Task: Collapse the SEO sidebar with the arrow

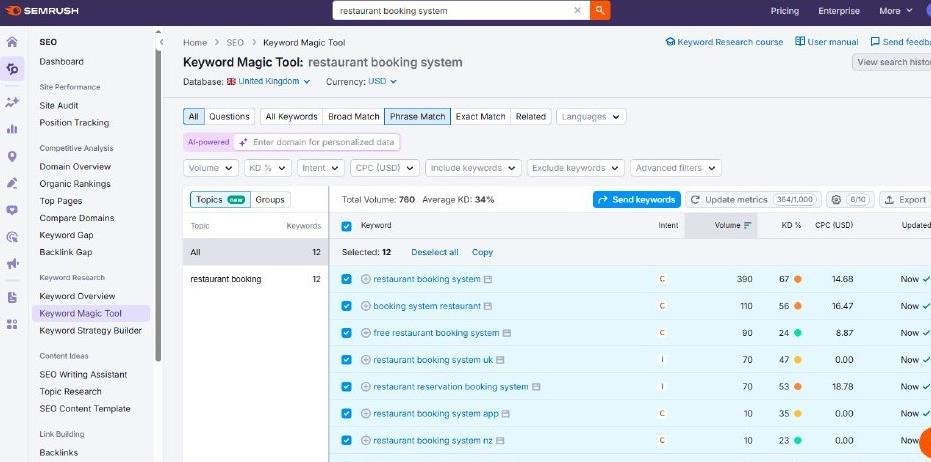Action: pos(162,42)
